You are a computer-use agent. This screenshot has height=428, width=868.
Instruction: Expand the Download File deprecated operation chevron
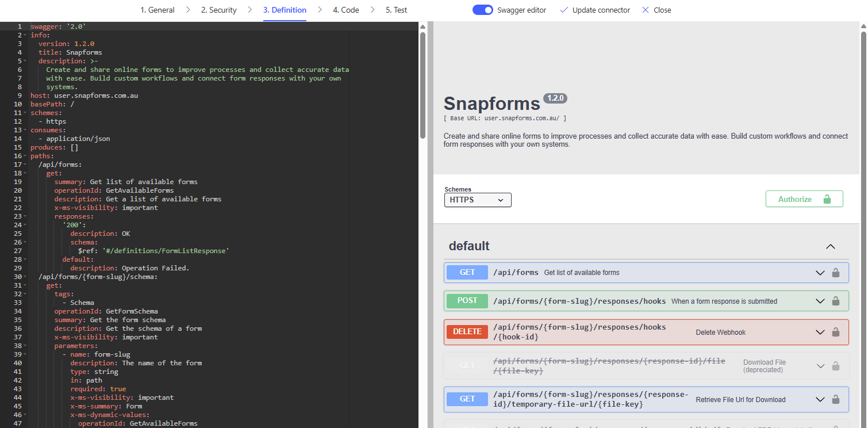[x=820, y=366]
